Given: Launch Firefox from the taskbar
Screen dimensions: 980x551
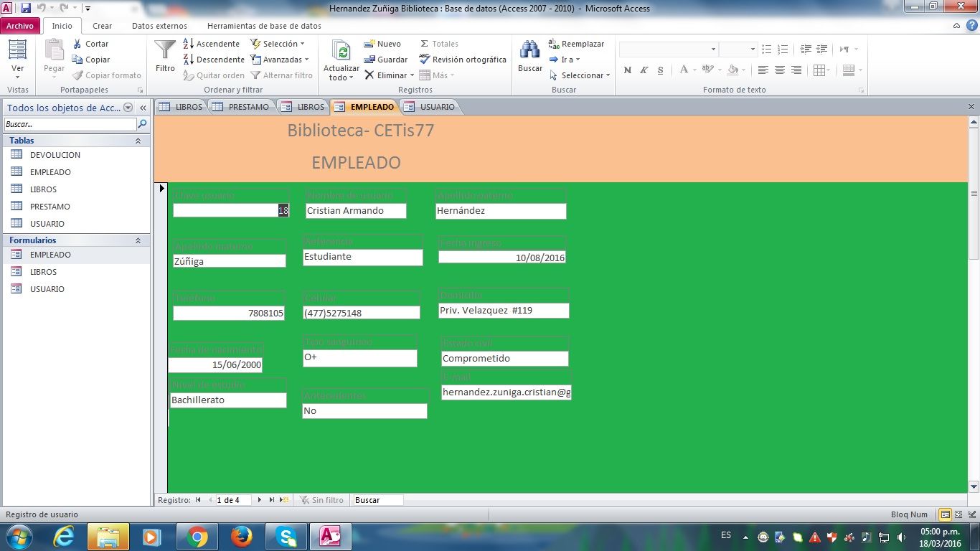Looking at the screenshot, I should click(x=241, y=537).
